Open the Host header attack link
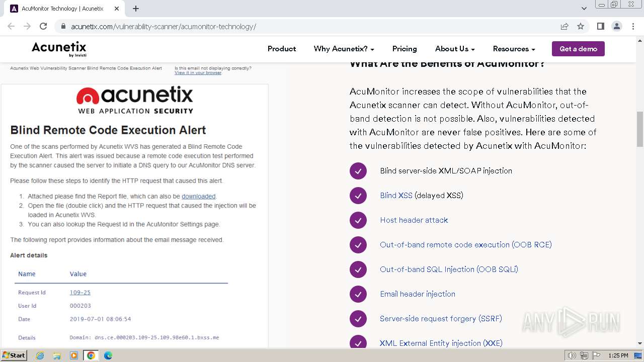Screen dimensions: 644x362 (x=414, y=220)
